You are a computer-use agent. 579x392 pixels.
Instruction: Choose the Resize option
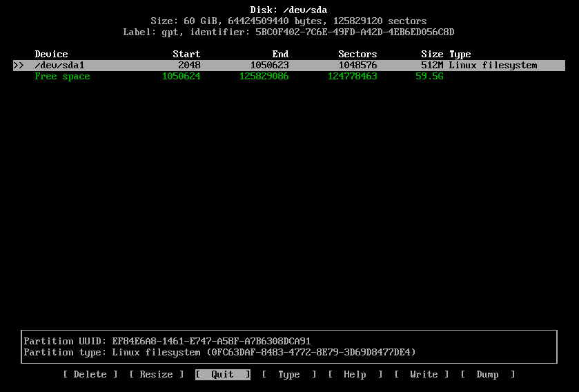[x=156, y=374]
